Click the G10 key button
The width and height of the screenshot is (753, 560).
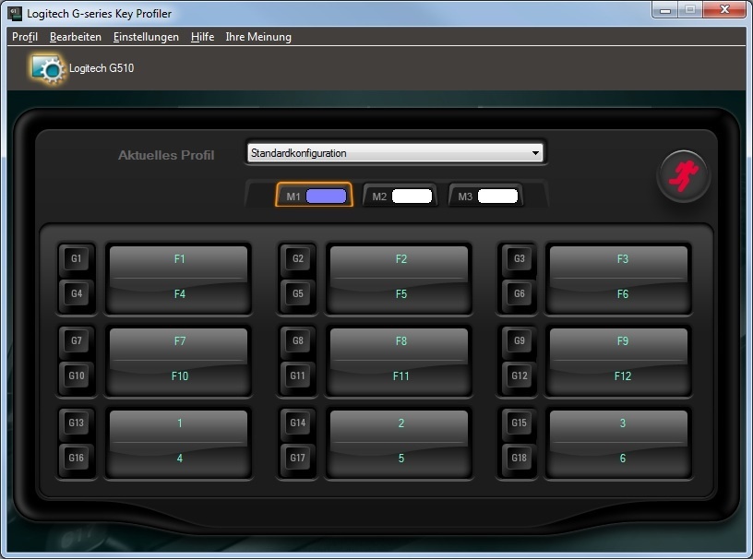pos(77,375)
